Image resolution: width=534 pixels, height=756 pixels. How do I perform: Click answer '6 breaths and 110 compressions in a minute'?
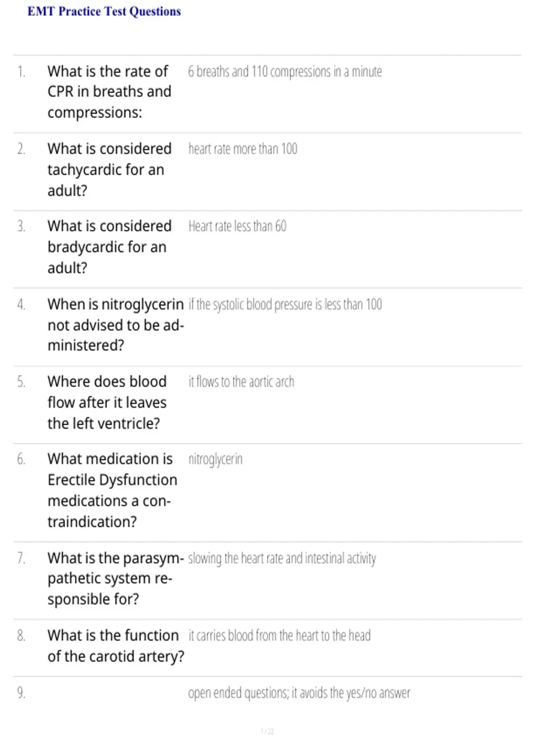(285, 72)
